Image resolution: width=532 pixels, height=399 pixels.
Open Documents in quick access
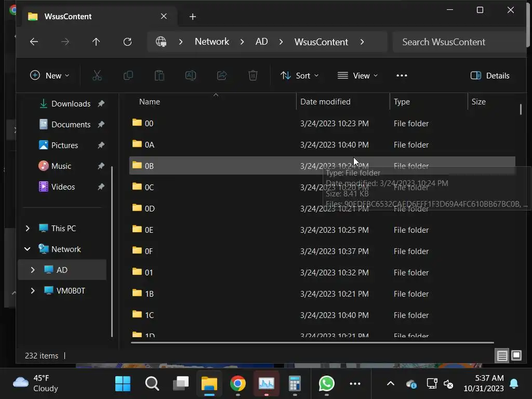pos(71,125)
